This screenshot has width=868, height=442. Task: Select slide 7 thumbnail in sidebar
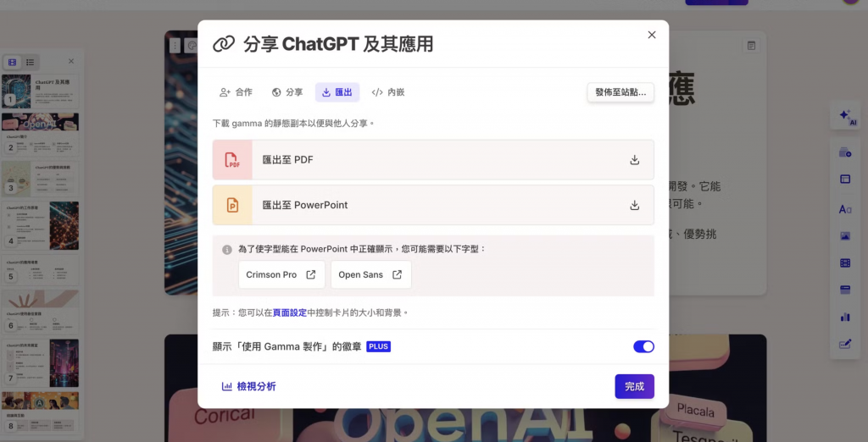coord(41,363)
